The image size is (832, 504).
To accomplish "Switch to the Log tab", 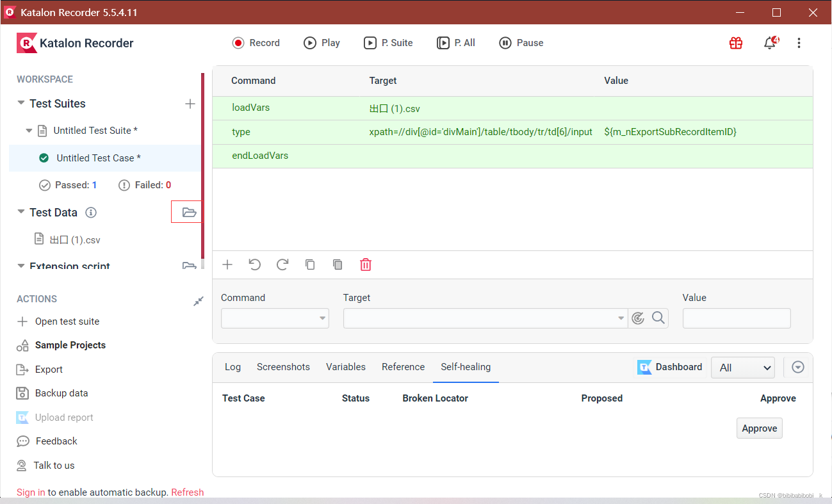I will tap(233, 367).
